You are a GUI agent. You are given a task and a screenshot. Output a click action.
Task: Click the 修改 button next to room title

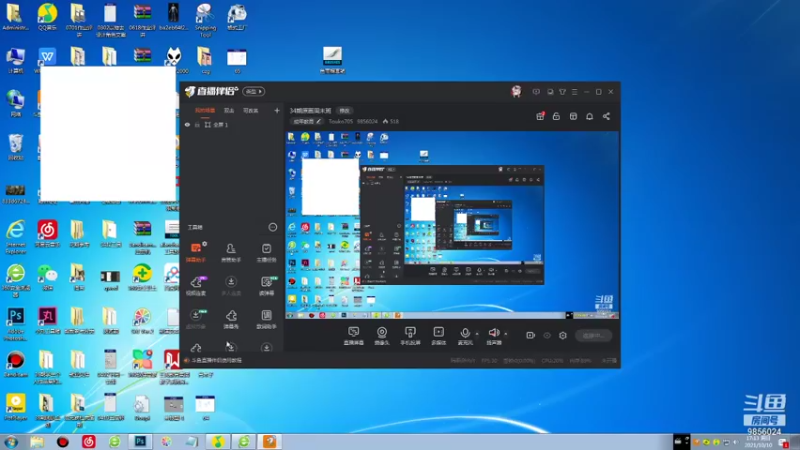(345, 110)
